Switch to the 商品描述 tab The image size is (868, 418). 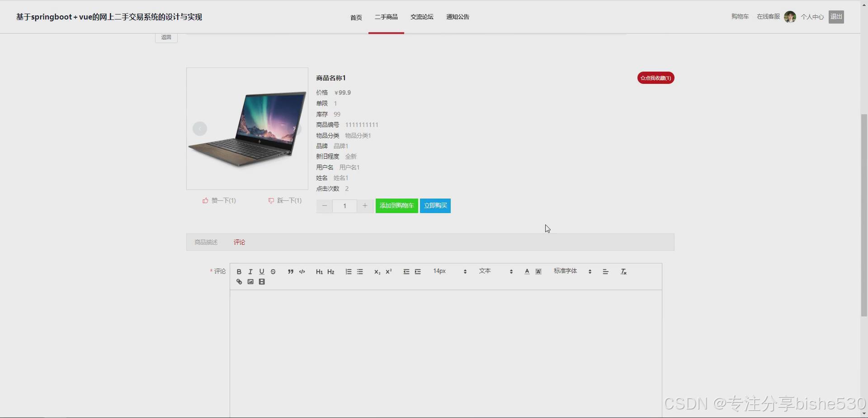(x=206, y=242)
